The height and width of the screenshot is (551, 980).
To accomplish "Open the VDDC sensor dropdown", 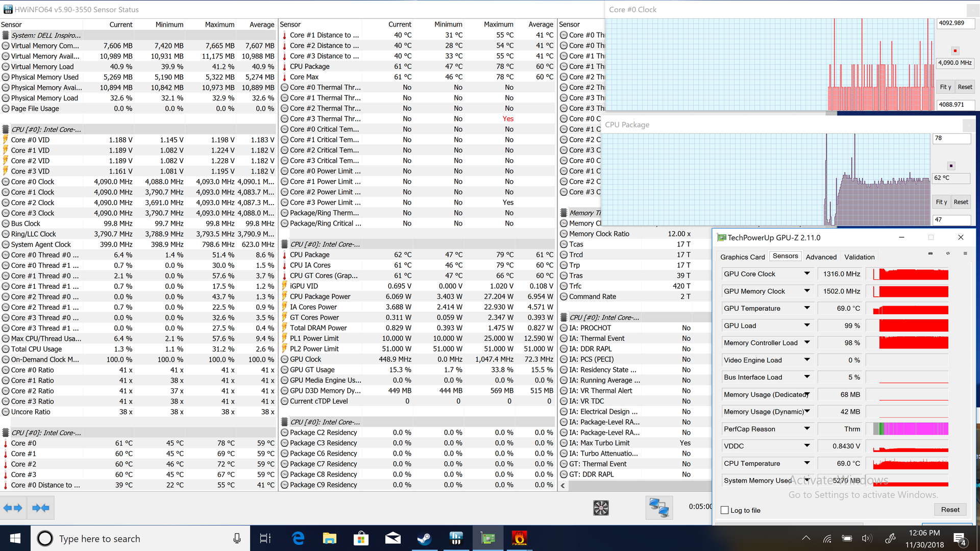I will click(x=807, y=446).
